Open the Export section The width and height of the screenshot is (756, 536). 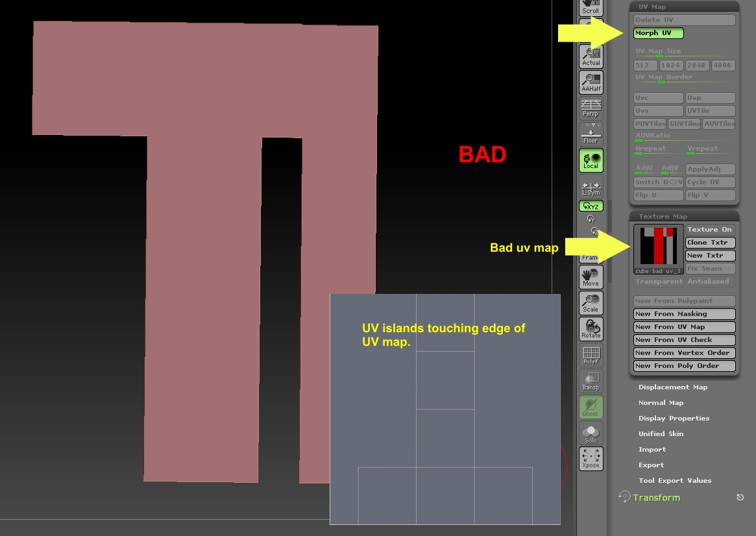click(652, 465)
